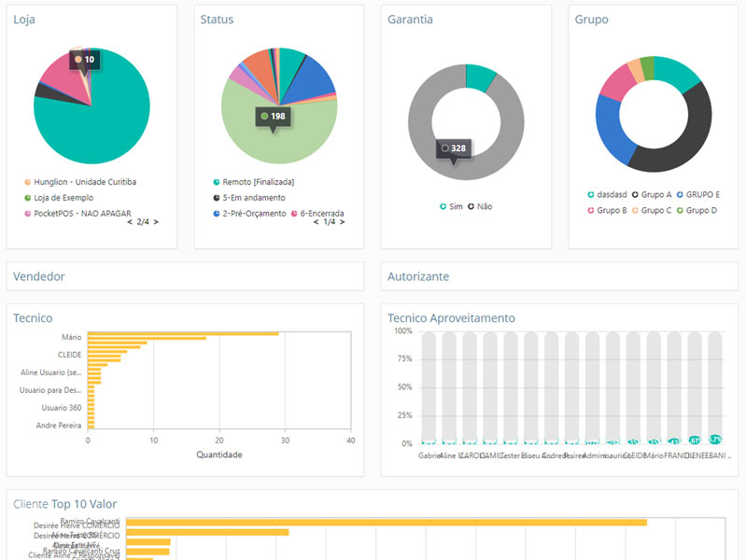Click the 6-Encerrada legend icon

point(293,214)
